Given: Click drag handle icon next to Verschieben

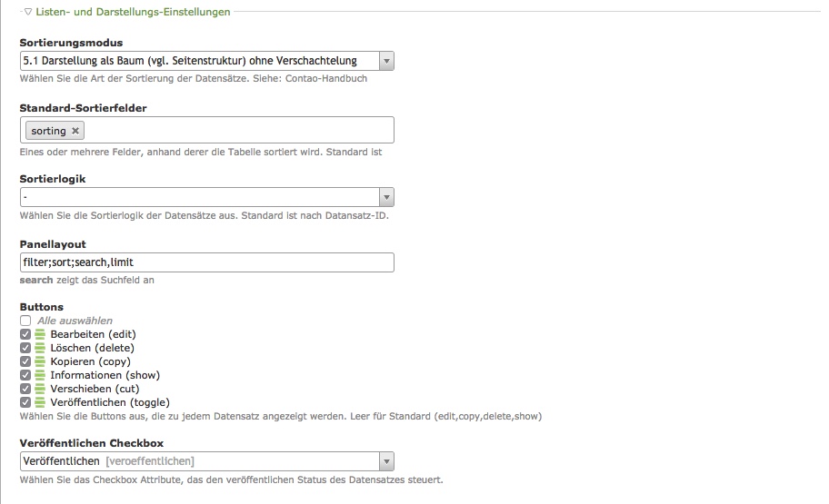Looking at the screenshot, I should pyautogui.click(x=40, y=389).
